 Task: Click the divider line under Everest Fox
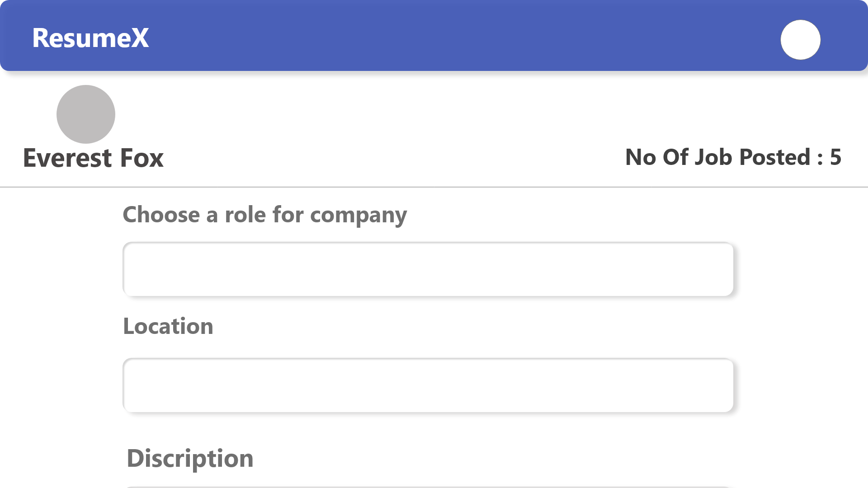click(434, 187)
